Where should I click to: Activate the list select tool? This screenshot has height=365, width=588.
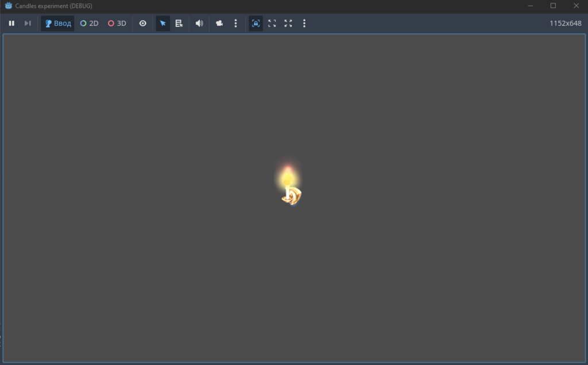click(179, 24)
